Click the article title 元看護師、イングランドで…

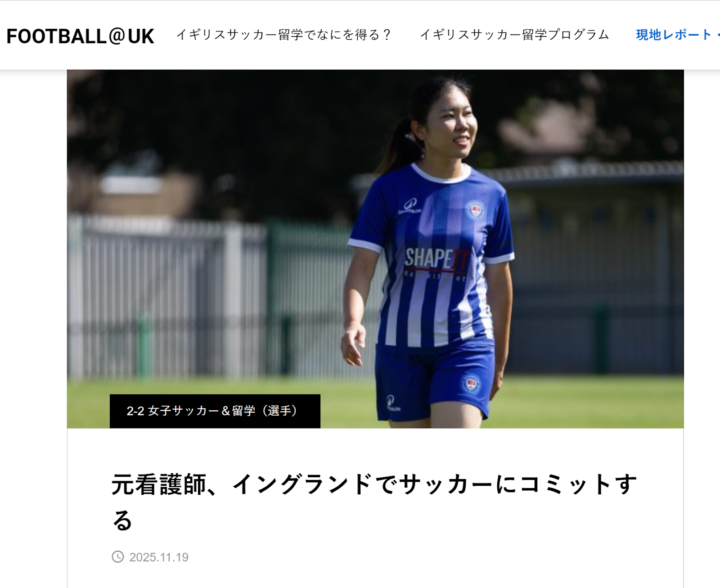(x=374, y=502)
